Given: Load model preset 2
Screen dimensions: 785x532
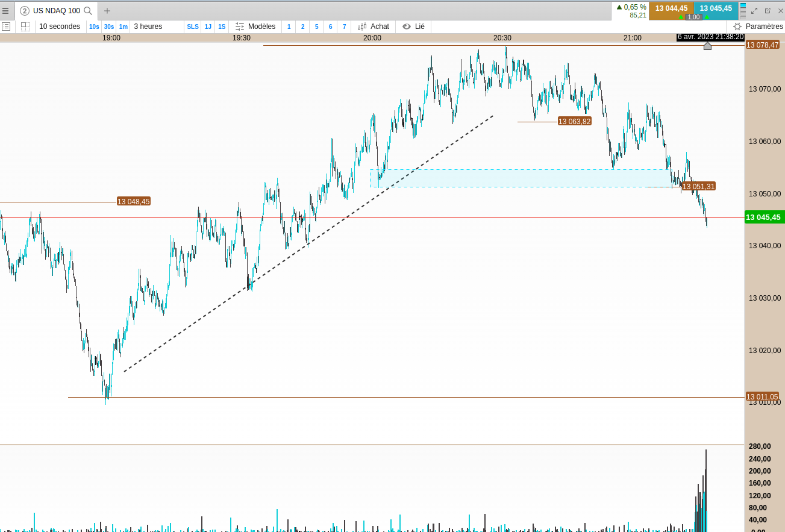Looking at the screenshot, I should tap(302, 27).
